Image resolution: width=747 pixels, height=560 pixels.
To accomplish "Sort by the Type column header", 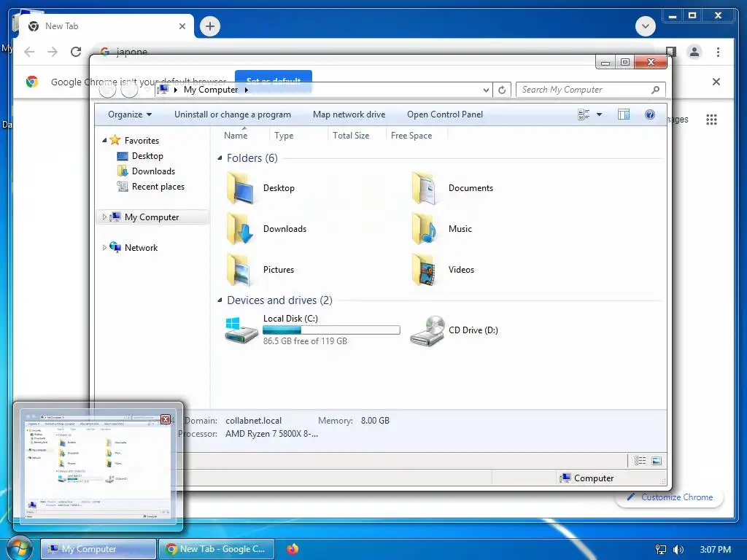I will (284, 135).
